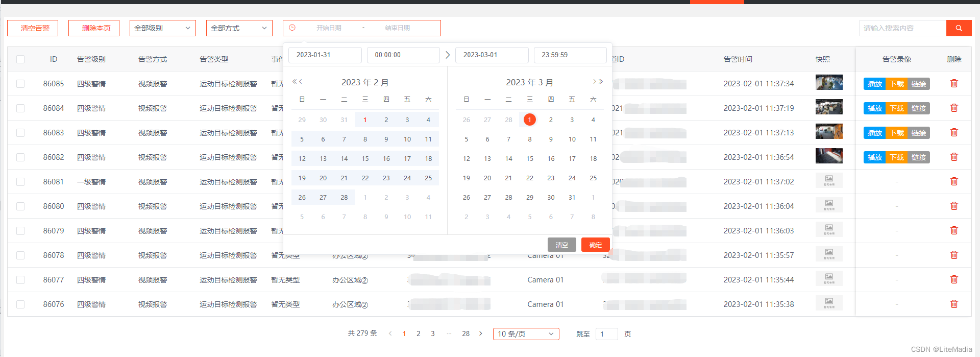
Task: Open snapshot thumbnail for alarm 86082
Action: [x=829, y=156]
